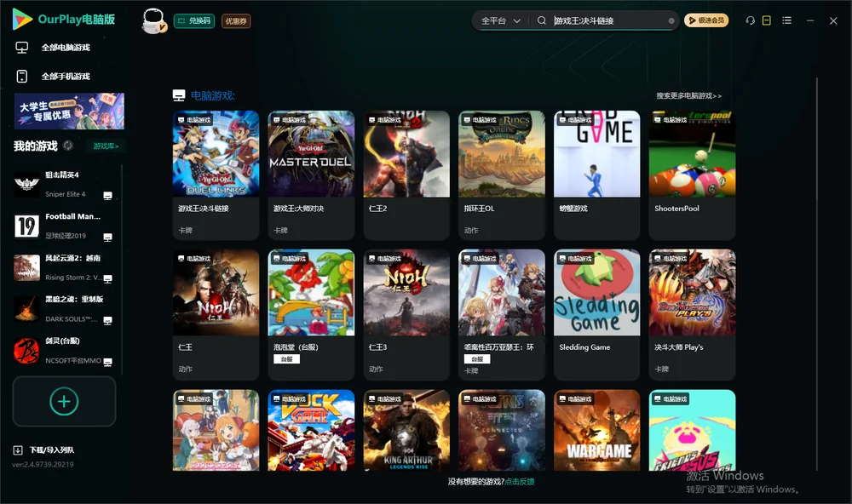Click the 大学生专属优惠 banner
This screenshot has height=504, width=852.
point(69,111)
